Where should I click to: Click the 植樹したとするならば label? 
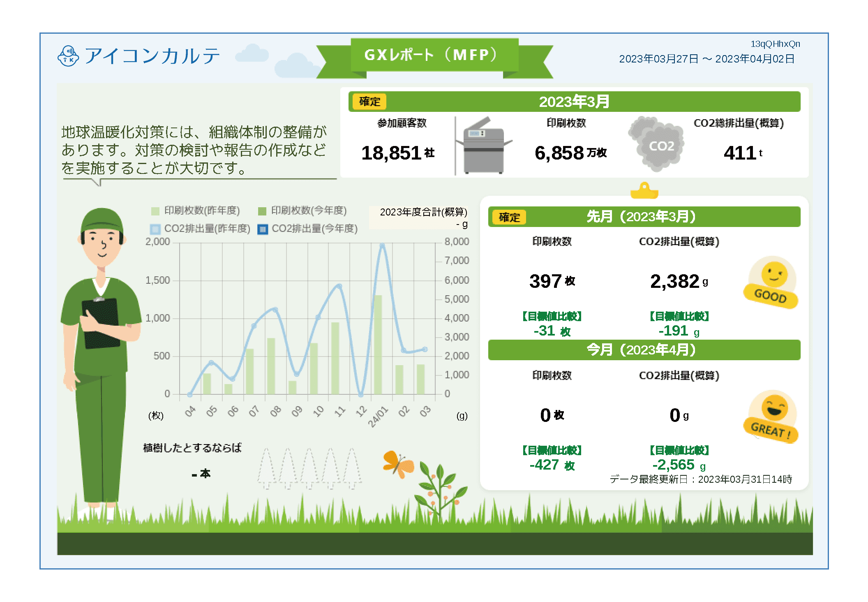[192, 448]
